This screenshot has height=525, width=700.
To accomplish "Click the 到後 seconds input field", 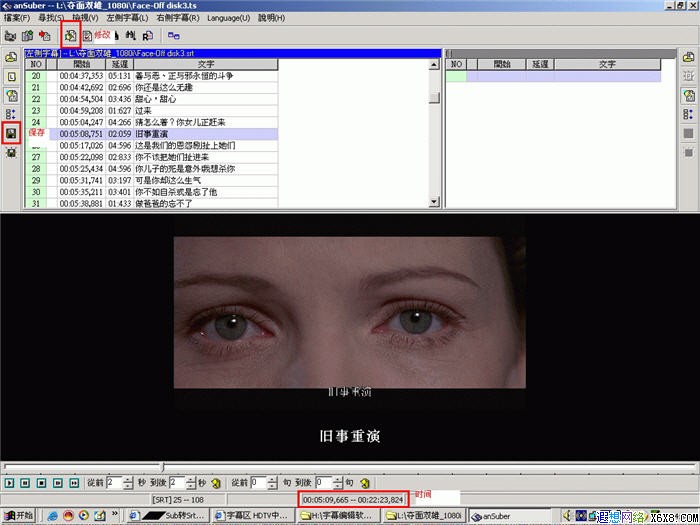I will pos(177,483).
